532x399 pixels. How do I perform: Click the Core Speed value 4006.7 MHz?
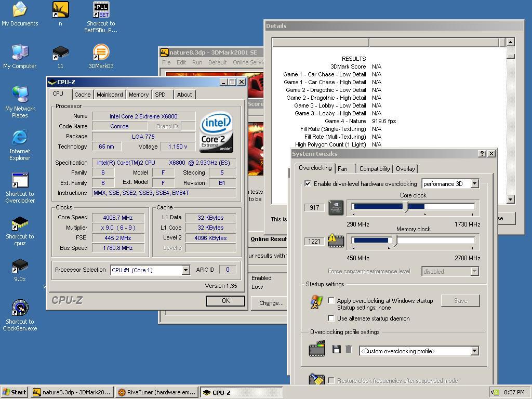point(118,218)
